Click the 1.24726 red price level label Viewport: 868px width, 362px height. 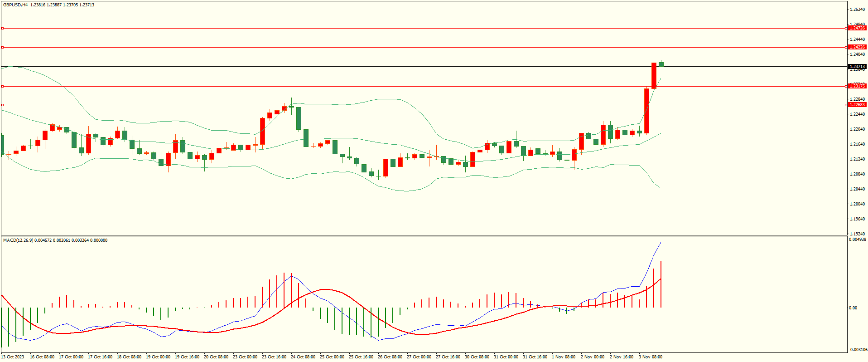click(x=857, y=28)
